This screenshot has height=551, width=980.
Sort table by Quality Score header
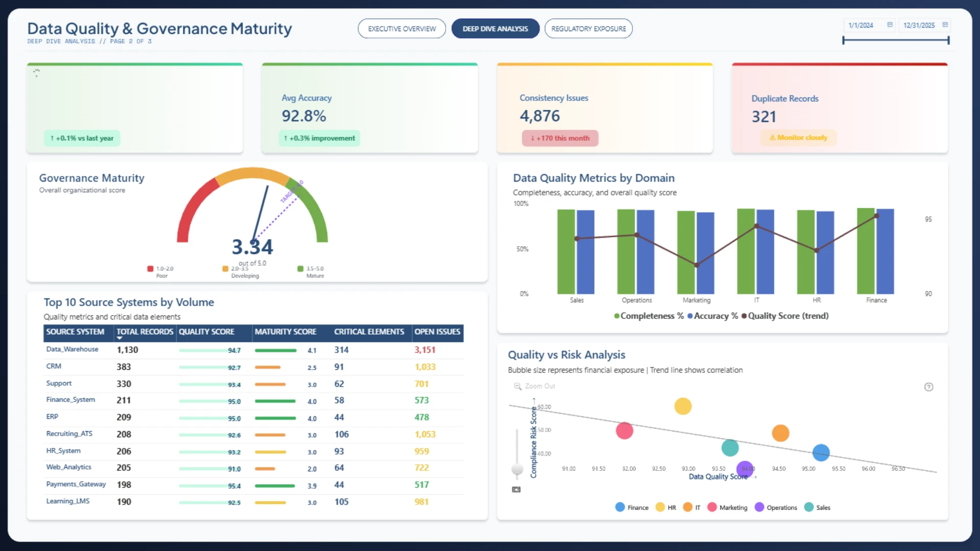pos(206,332)
